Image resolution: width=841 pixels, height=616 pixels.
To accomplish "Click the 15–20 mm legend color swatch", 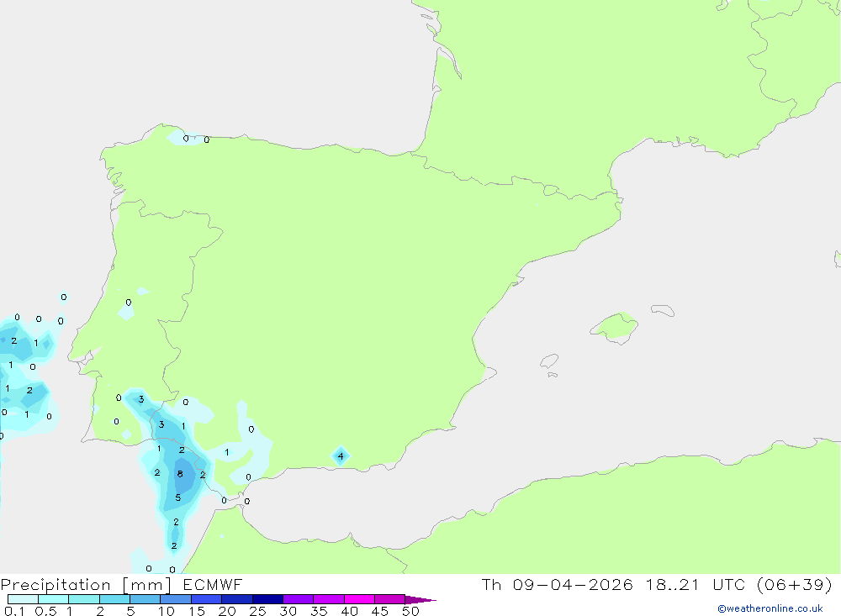I will [207, 599].
